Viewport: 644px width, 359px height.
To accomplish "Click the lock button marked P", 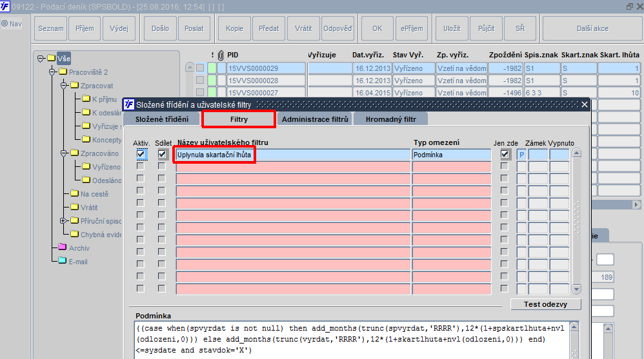I will click(521, 155).
